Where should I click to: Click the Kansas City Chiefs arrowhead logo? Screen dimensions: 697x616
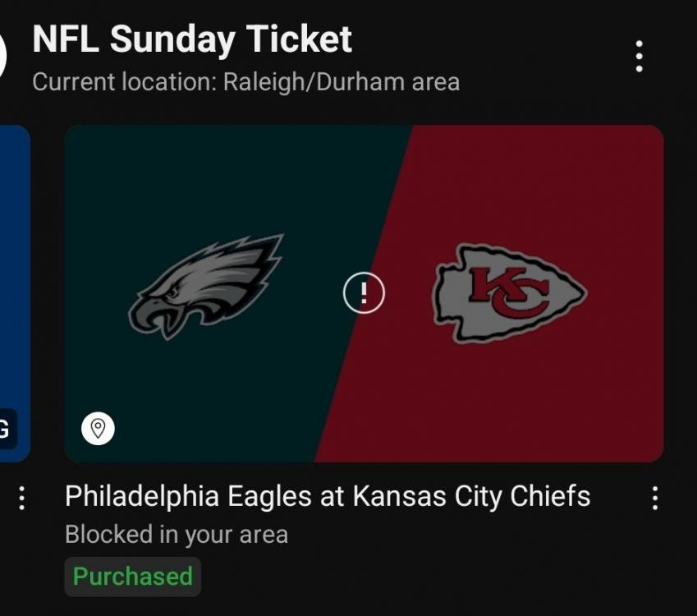click(509, 293)
